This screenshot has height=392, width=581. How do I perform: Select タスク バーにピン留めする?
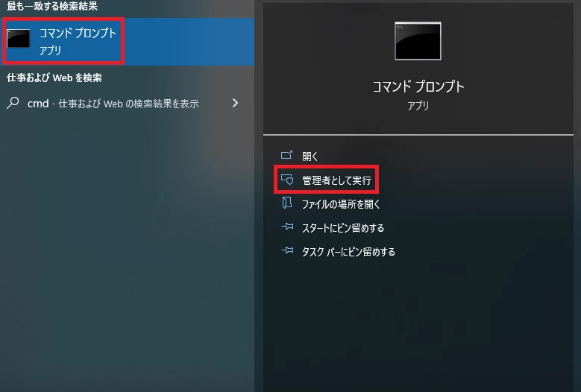point(348,252)
